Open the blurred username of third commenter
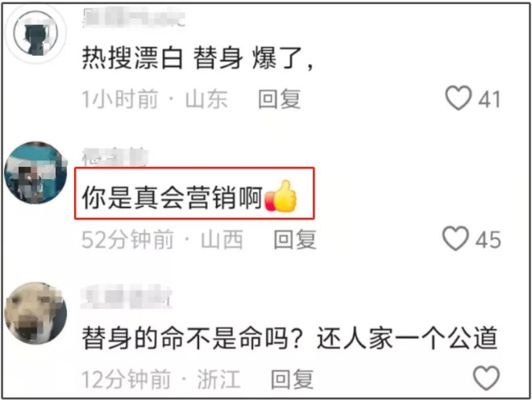This screenshot has height=400, width=532. [127, 297]
